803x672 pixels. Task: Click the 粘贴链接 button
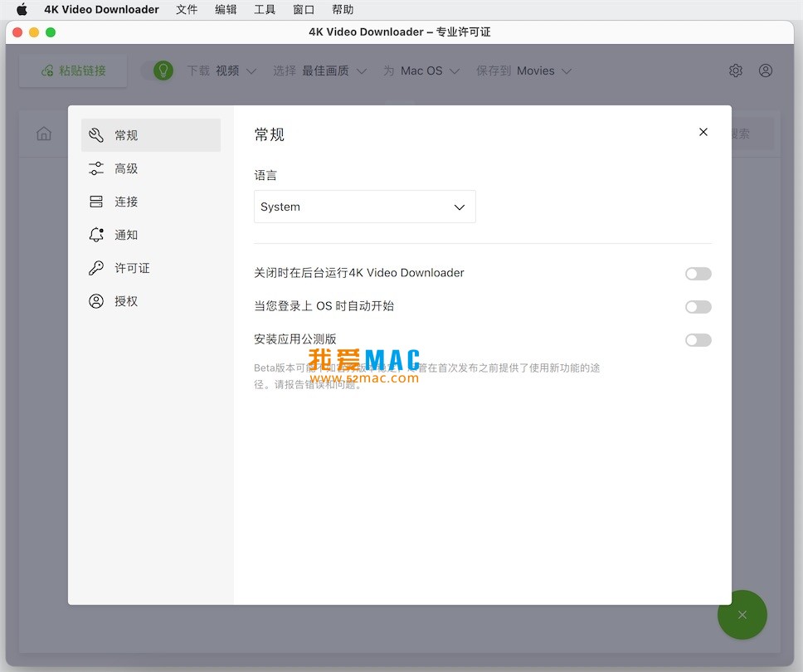click(x=74, y=71)
